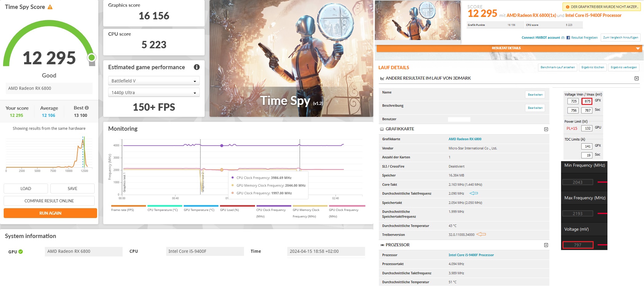This screenshot has height=286, width=644.
Task: Open the Battlefield V game dropdown
Action: pos(154,81)
